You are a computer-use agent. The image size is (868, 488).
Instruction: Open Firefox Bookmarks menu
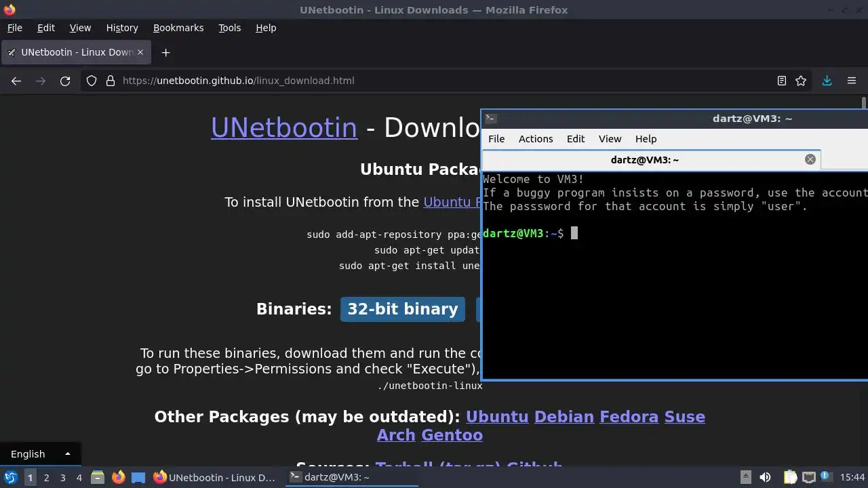[178, 28]
